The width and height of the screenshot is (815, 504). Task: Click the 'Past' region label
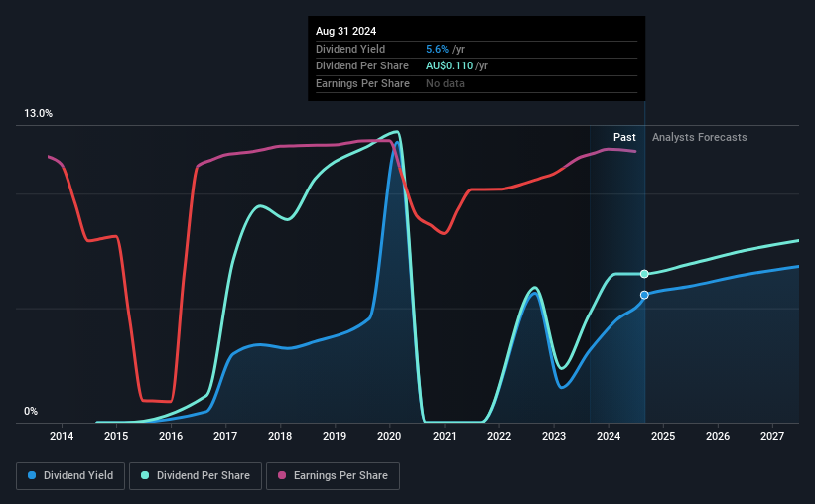pos(624,137)
